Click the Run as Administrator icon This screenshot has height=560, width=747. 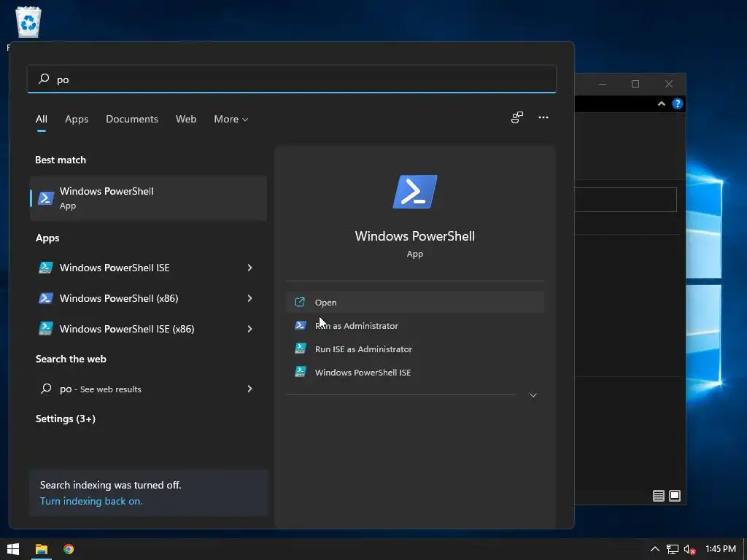pyautogui.click(x=300, y=325)
